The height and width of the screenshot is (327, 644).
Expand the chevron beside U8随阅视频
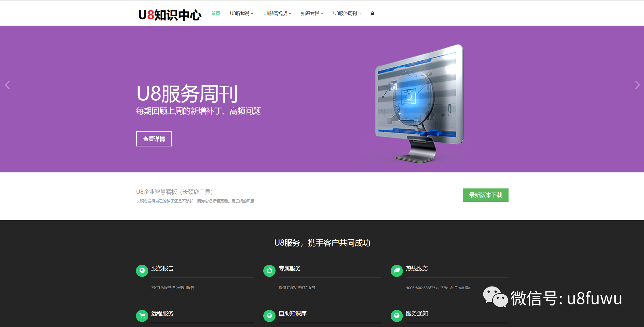pos(290,14)
